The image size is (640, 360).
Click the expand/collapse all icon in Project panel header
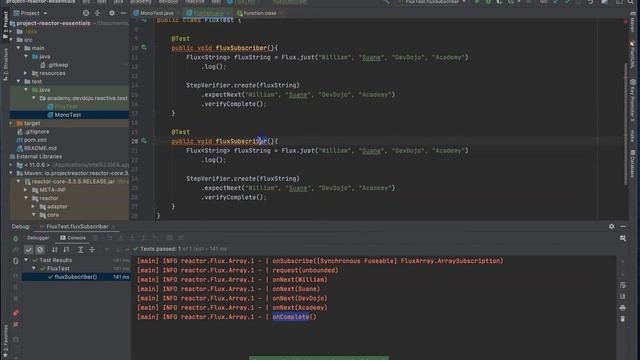(x=98, y=13)
